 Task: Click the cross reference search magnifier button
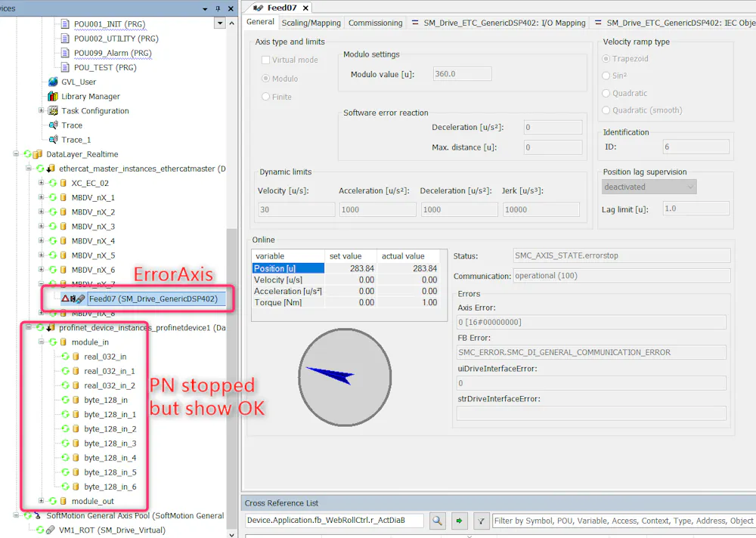[437, 521]
